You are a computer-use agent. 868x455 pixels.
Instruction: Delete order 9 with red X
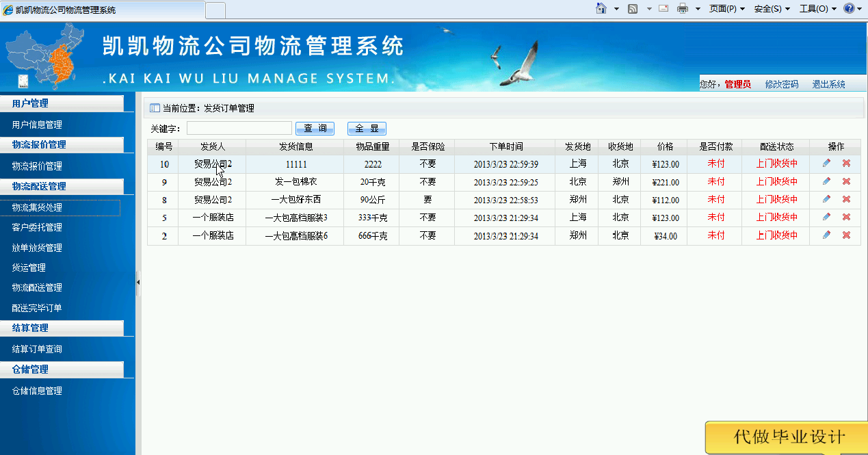[846, 181]
